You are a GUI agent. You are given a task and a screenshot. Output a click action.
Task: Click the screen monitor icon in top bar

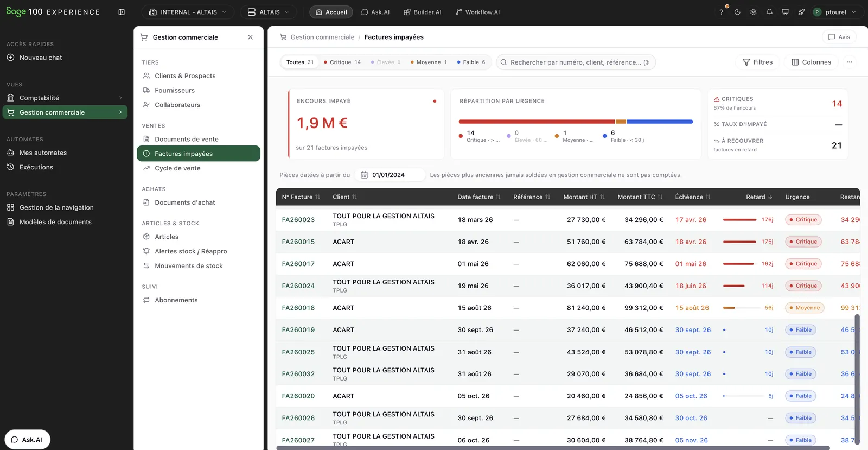tap(785, 12)
